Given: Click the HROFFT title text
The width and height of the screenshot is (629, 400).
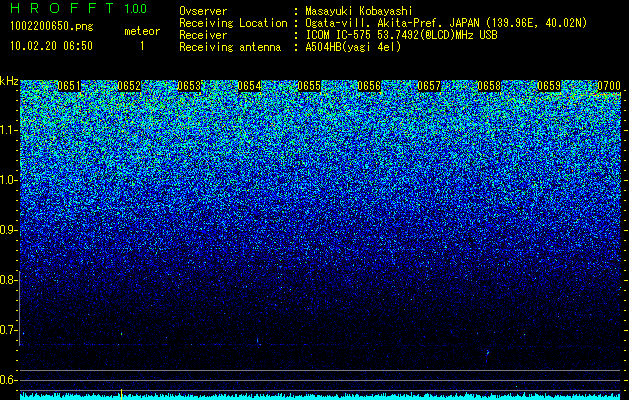Looking at the screenshot, I should click(x=62, y=8).
